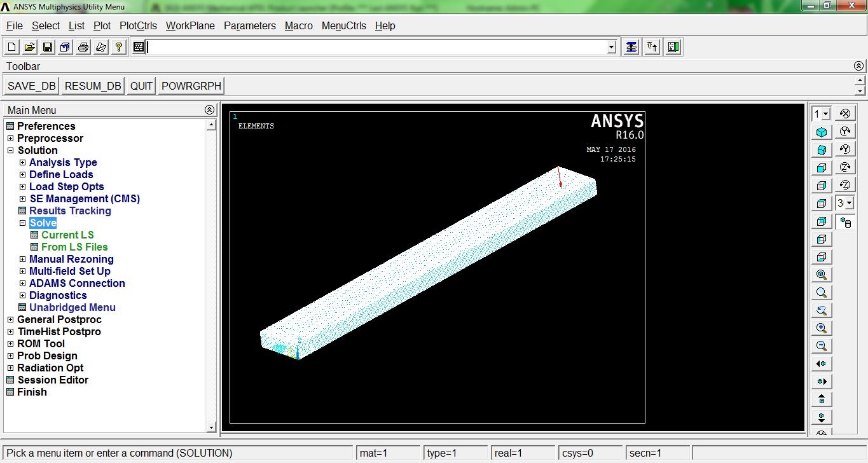868x463 pixels.
Task: Open the Select menu
Action: pos(46,25)
